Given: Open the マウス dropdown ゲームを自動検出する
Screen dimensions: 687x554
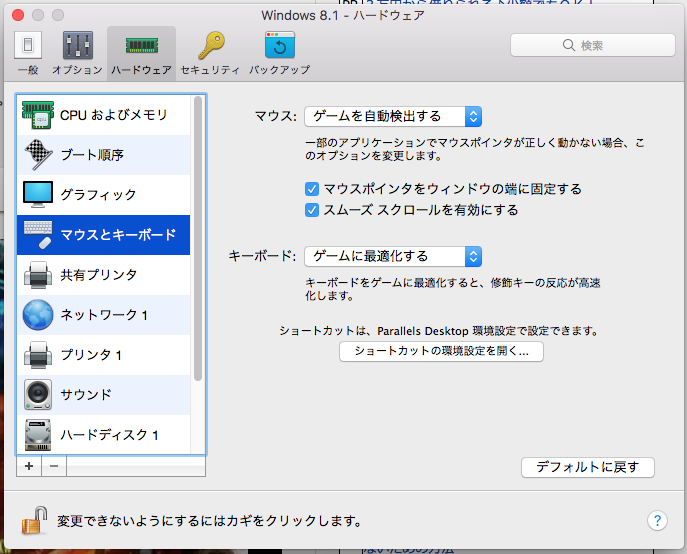Looking at the screenshot, I should tap(393, 116).
